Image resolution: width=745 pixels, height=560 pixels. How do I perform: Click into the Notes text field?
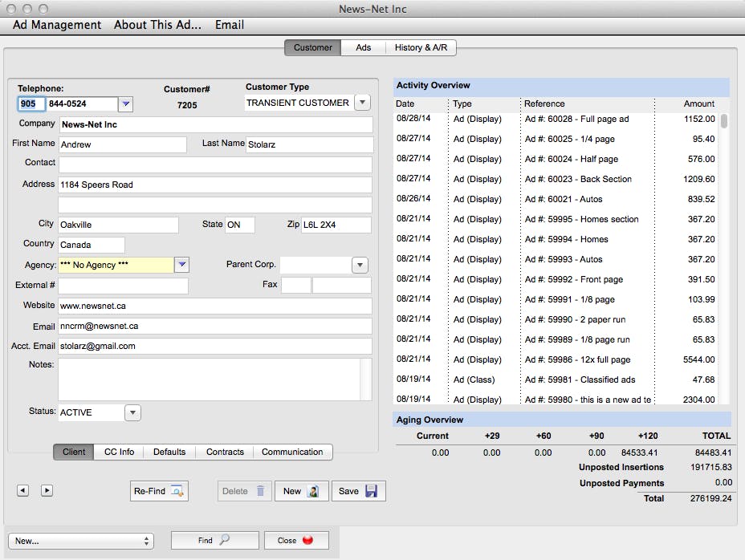209,379
